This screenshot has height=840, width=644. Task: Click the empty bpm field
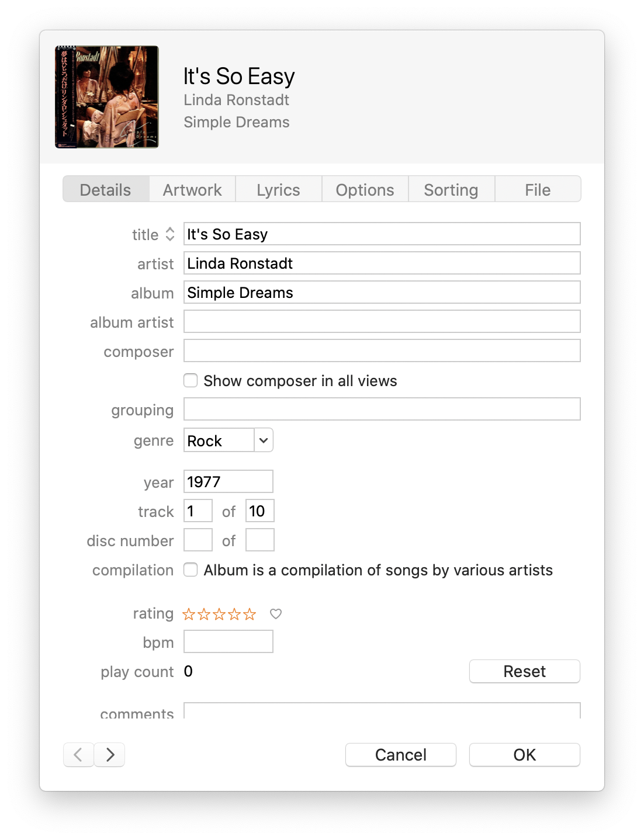click(x=228, y=641)
